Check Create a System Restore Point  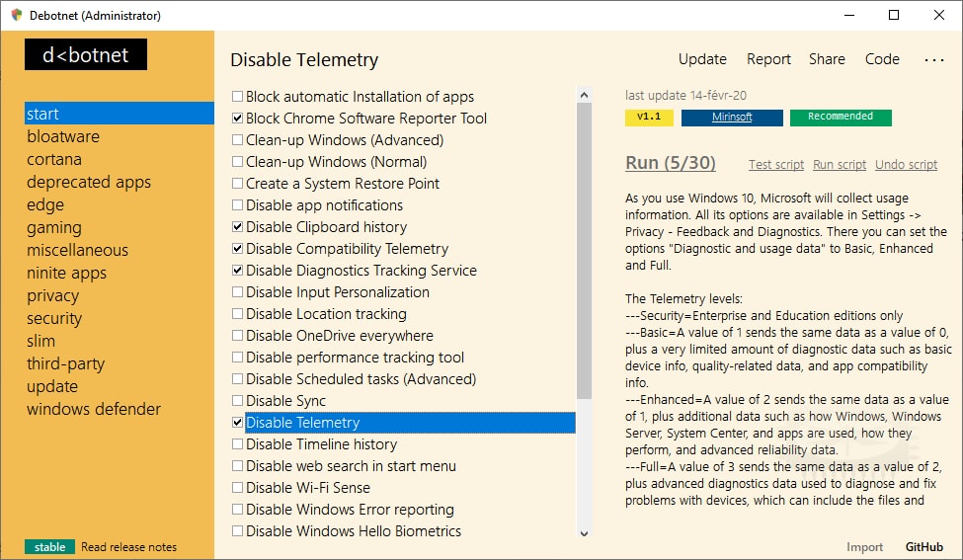click(x=237, y=183)
